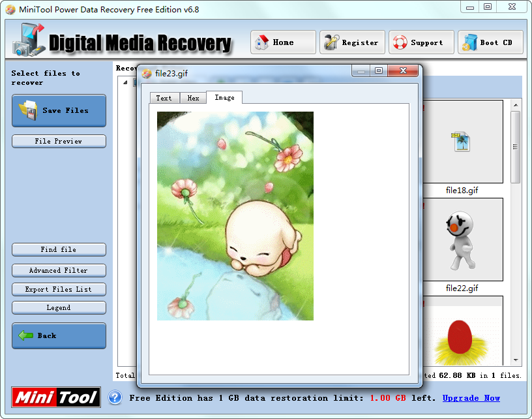Switch to the Hex tab
Screen dimensions: 532x419
193,98
